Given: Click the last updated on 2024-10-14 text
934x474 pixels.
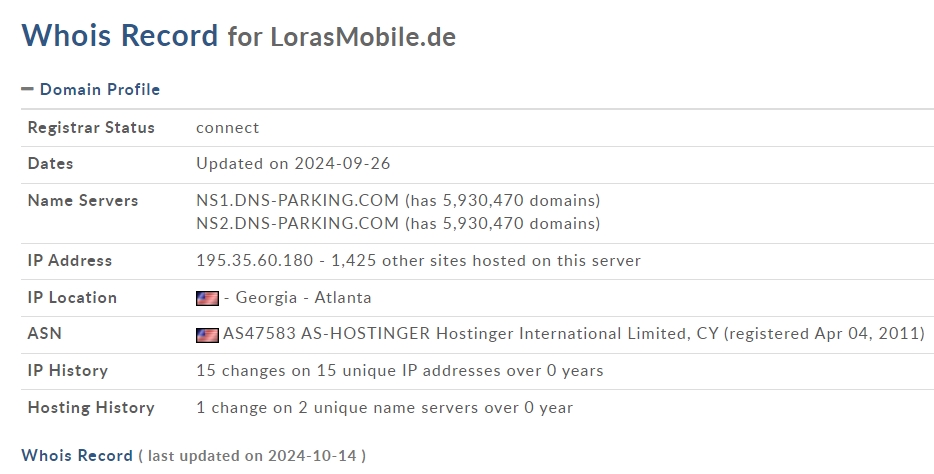Looking at the screenshot, I should (252, 456).
